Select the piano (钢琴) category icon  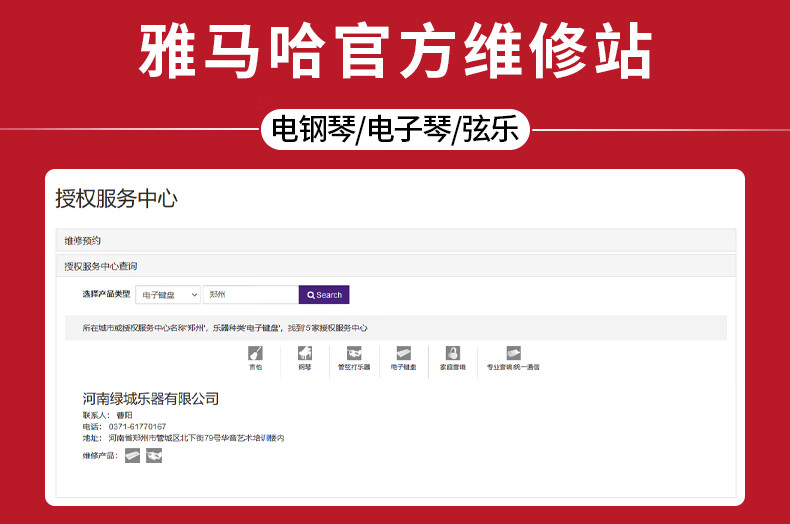click(x=305, y=353)
